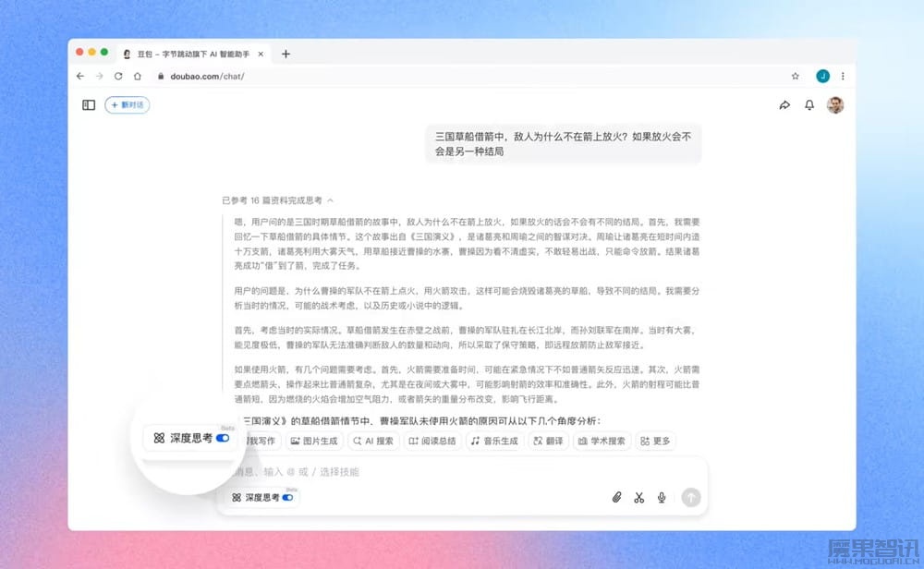The image size is (924, 569).
Task: Click the scissors screenshot icon
Action: [x=638, y=498]
